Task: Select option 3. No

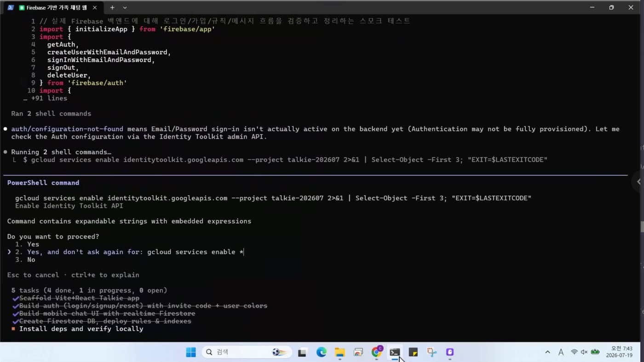Action: tap(25, 260)
